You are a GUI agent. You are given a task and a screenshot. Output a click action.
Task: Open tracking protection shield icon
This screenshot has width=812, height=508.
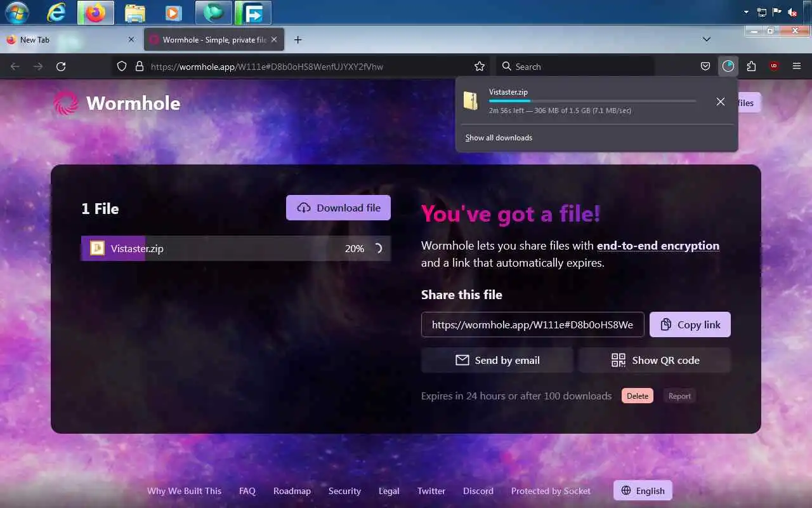coord(122,66)
